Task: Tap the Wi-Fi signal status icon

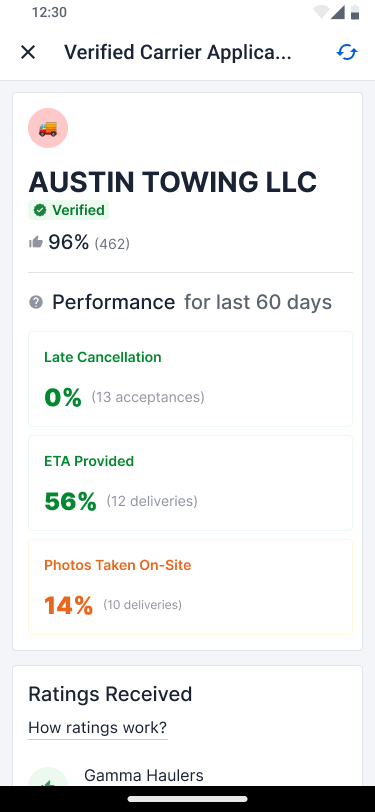Action: (321, 12)
